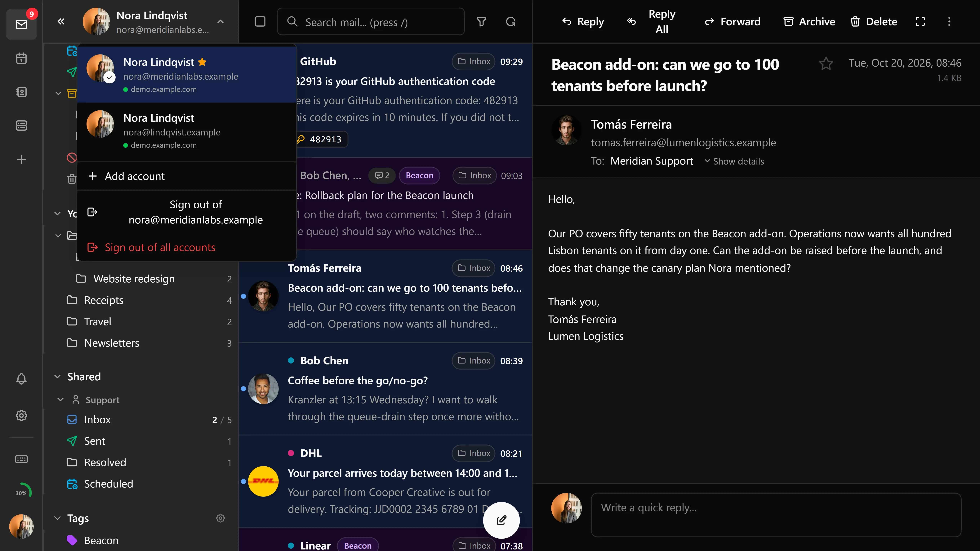980x551 pixels.
Task: Archive the open message
Action: pyautogui.click(x=809, y=22)
